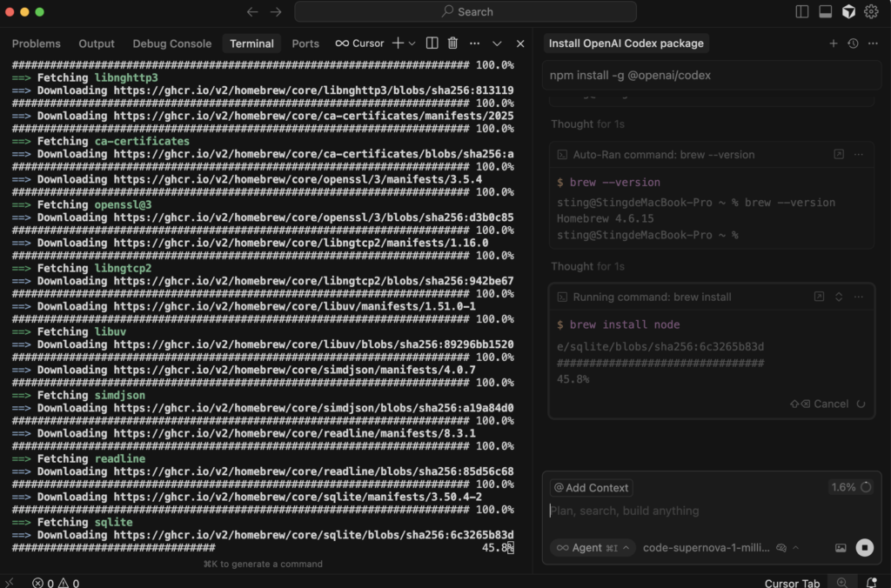
Task: Toggle the bottom panel visibility
Action: 825,11
